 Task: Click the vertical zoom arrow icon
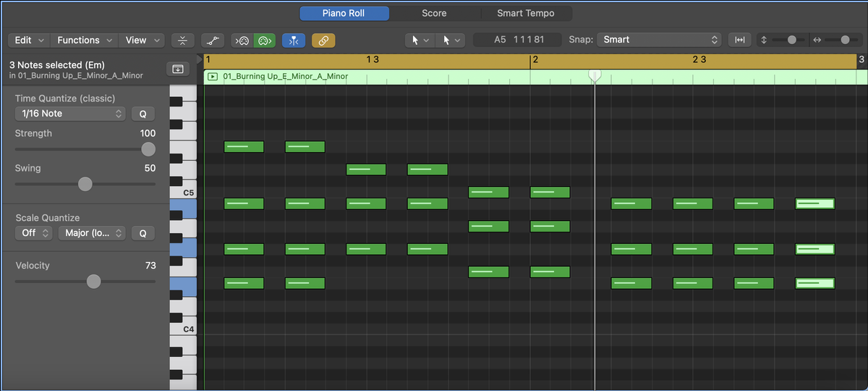click(765, 40)
